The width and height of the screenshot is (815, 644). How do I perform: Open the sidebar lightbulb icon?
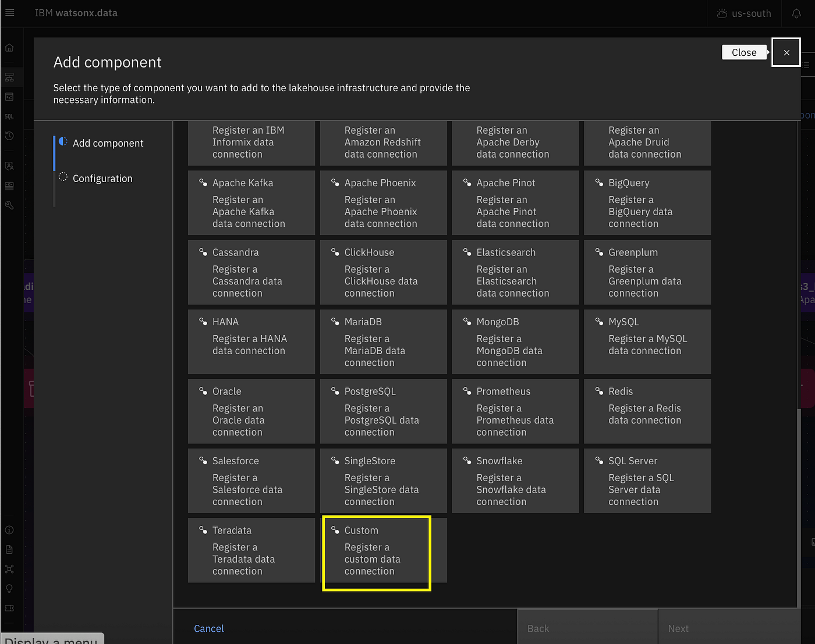tap(9, 589)
